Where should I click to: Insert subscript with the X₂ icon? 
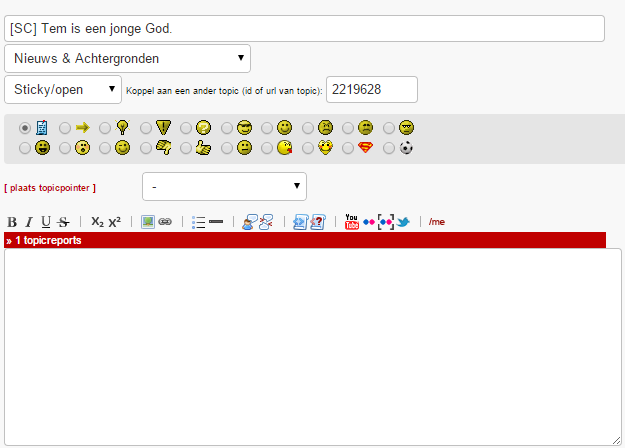click(97, 222)
